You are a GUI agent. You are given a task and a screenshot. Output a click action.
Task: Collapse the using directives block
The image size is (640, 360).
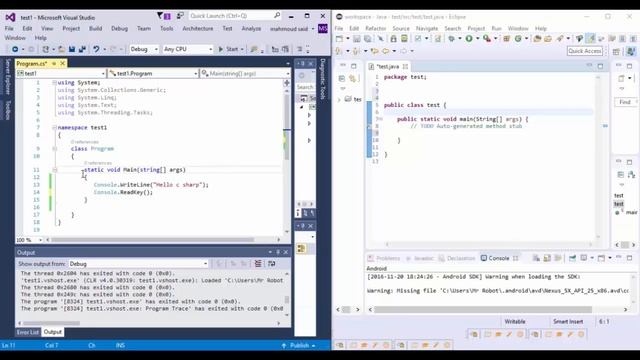pos(54,83)
